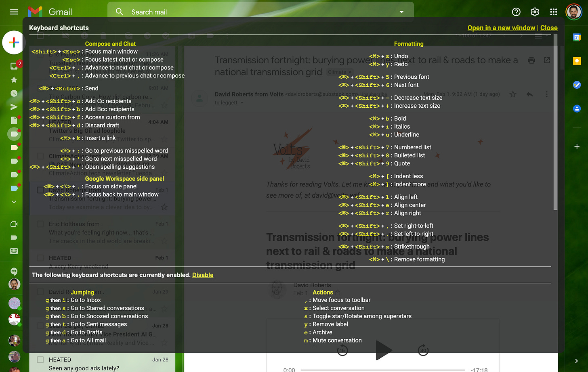The image size is (588, 372).
Task: Show search options dropdown arrow
Action: coord(401,12)
